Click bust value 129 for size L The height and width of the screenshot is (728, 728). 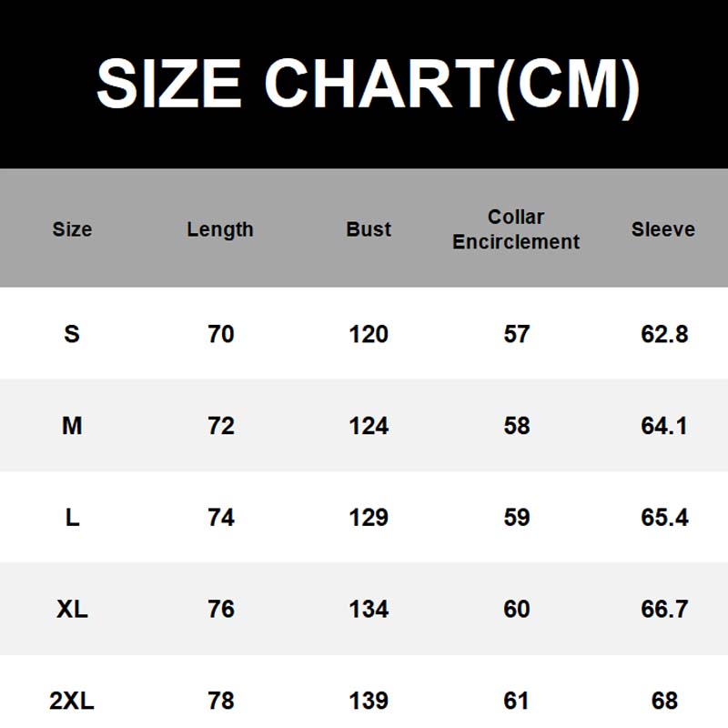click(x=369, y=518)
